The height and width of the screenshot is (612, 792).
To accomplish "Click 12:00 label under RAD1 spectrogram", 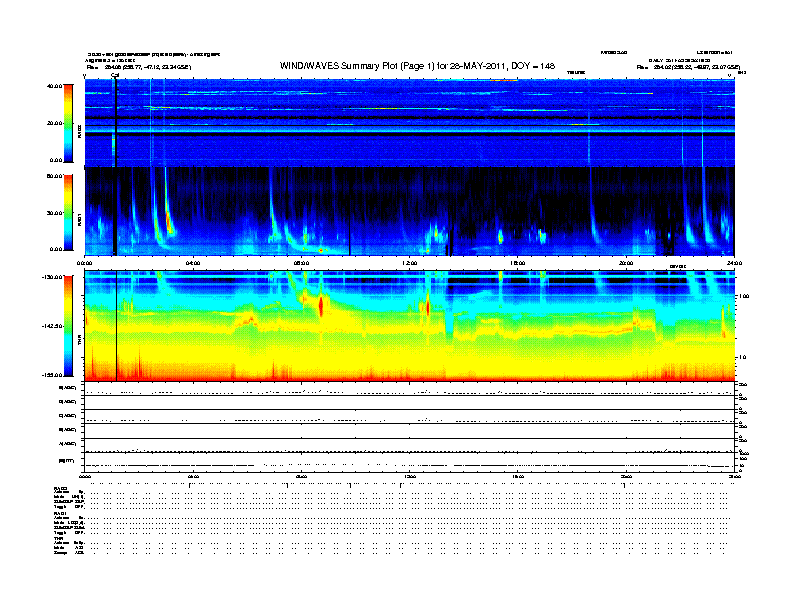I will click(410, 263).
